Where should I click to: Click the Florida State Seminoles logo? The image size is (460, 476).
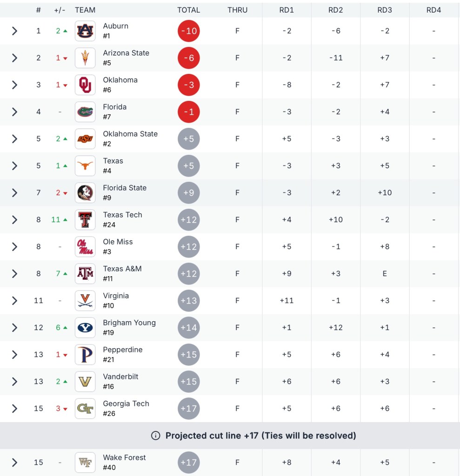point(85,193)
